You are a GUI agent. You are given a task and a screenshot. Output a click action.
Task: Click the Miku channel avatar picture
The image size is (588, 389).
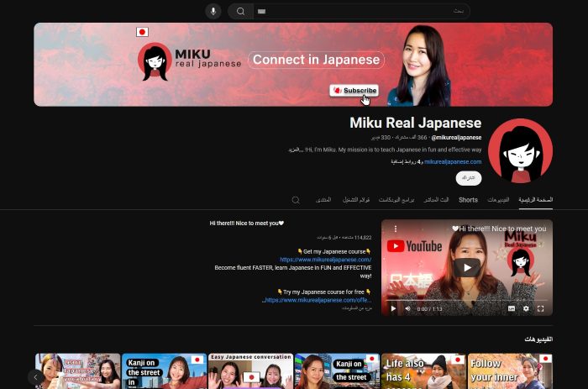(520, 150)
